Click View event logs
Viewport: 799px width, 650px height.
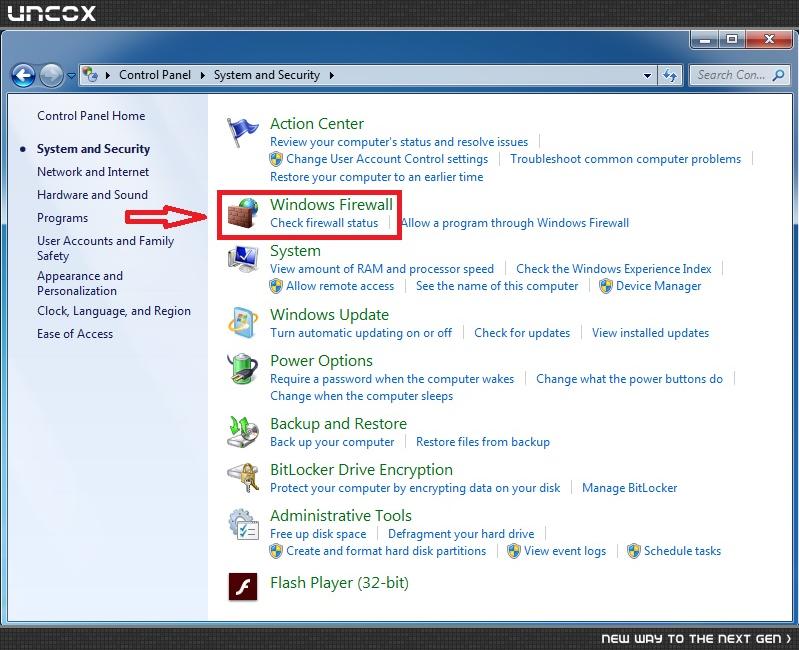[x=565, y=551]
